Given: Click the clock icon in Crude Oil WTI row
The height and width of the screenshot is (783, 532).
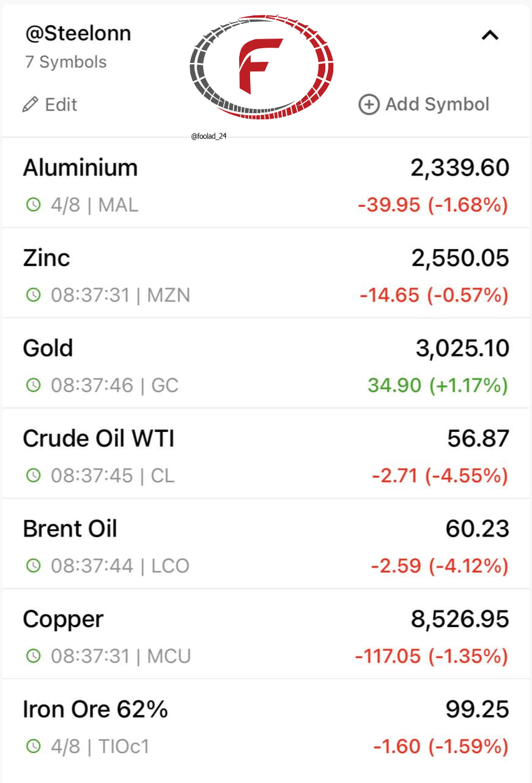Looking at the screenshot, I should tap(33, 475).
